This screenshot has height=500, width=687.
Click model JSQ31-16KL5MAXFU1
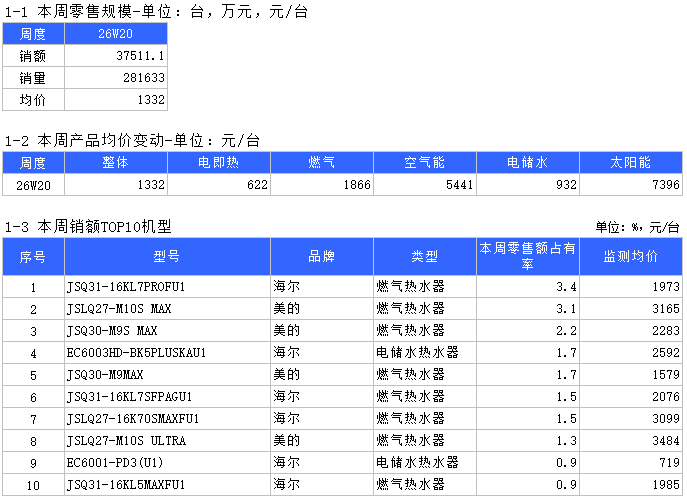pyautogui.click(x=126, y=485)
